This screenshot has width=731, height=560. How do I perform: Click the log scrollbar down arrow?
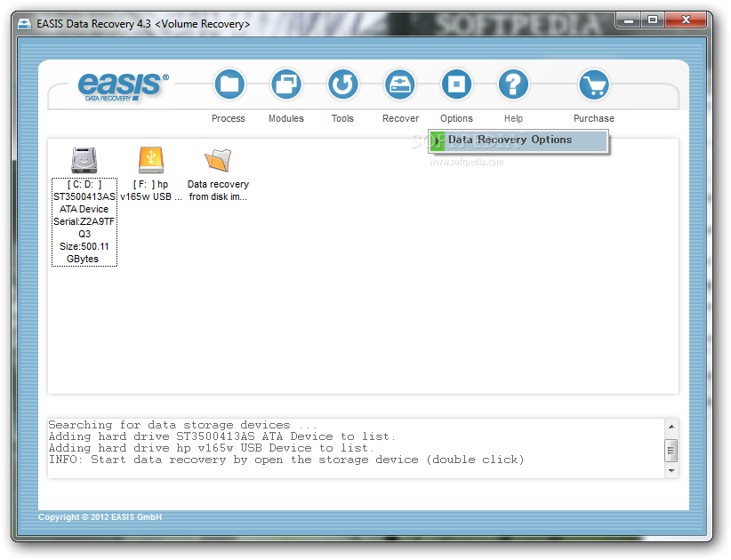671,471
